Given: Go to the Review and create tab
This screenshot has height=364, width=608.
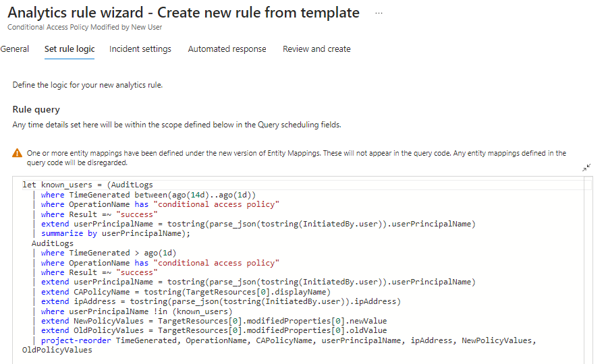Looking at the screenshot, I should coord(316,49).
